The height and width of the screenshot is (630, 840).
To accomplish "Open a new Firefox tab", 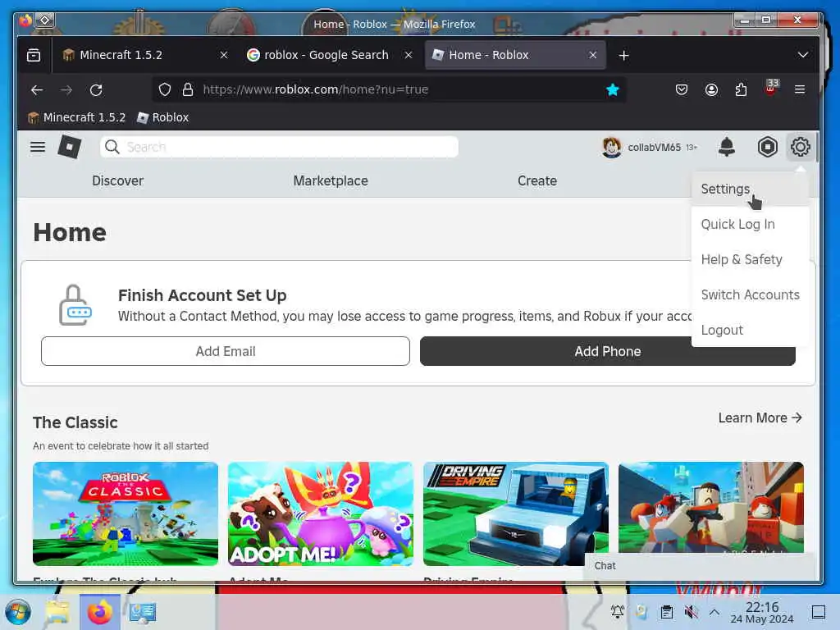I will (x=623, y=55).
